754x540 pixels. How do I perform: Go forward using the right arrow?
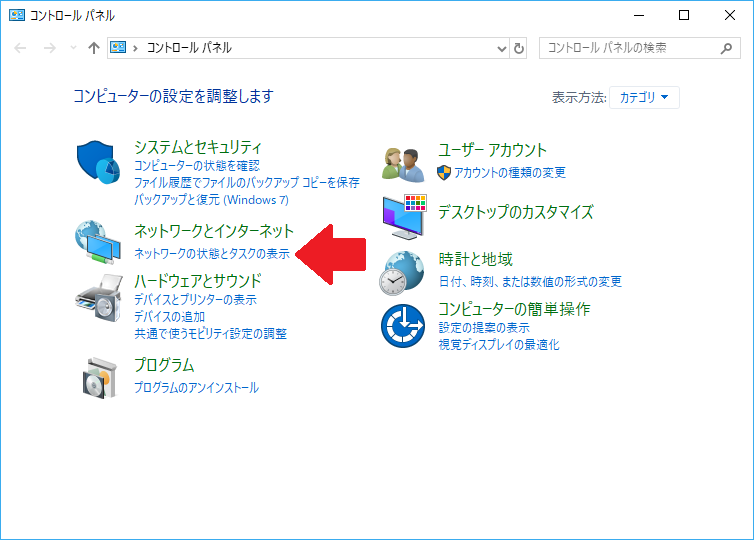point(50,48)
